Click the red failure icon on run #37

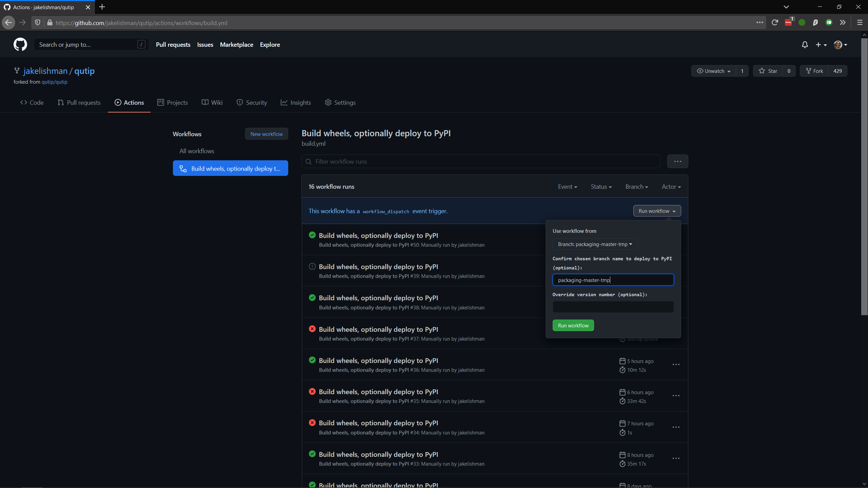pos(312,328)
